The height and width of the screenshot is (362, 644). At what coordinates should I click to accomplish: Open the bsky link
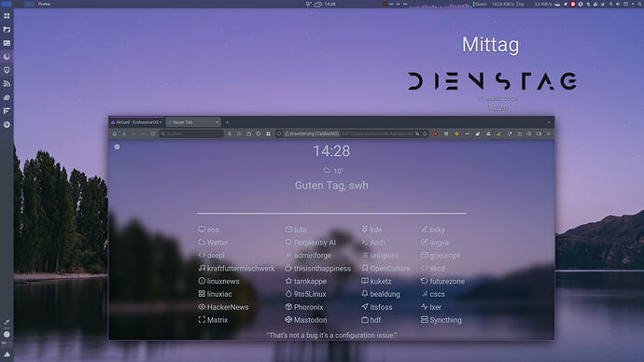[433, 230]
